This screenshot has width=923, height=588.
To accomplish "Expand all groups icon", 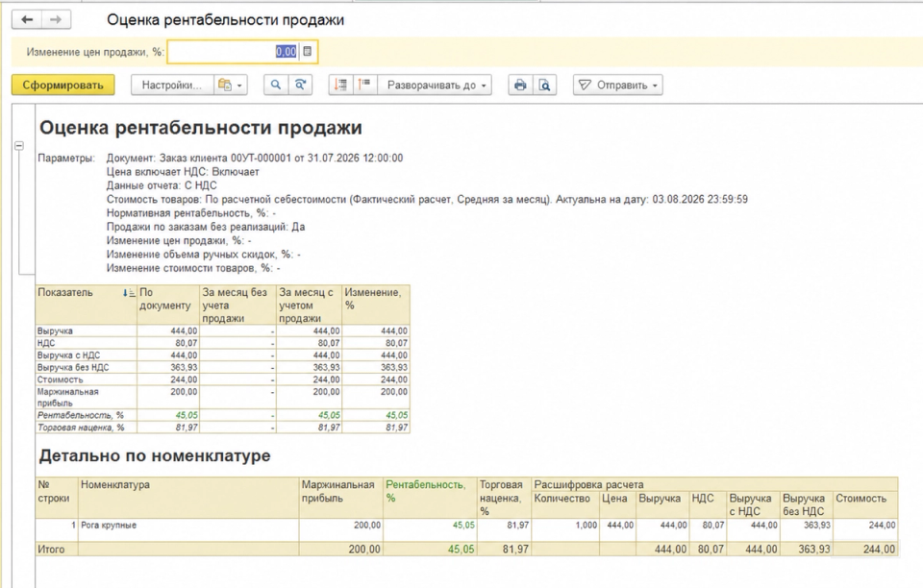I will tap(364, 86).
